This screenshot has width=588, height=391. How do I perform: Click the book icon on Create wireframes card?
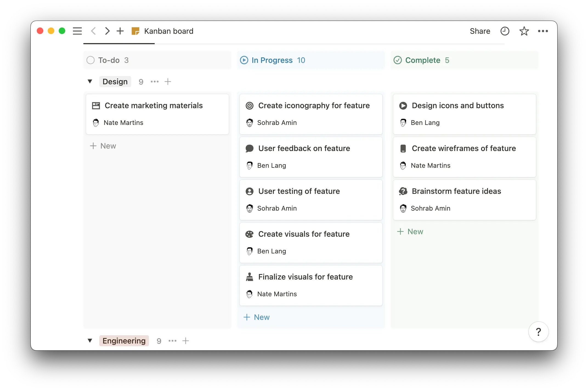click(403, 148)
